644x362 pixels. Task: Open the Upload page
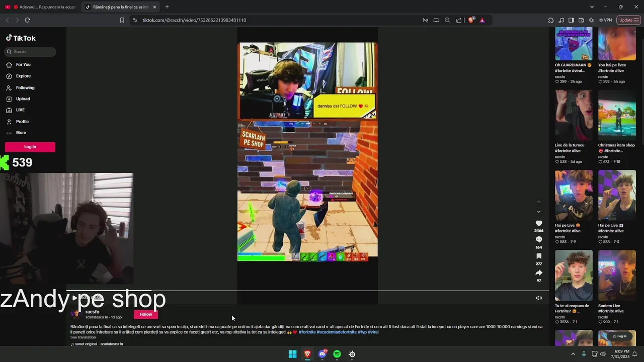18,99
